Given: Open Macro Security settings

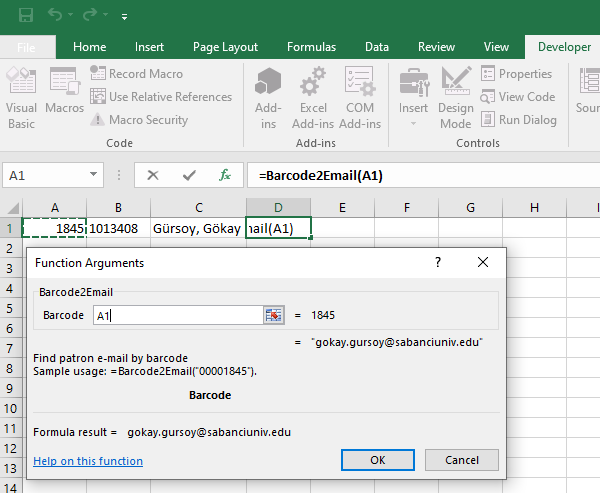Looking at the screenshot, I should pos(139,119).
